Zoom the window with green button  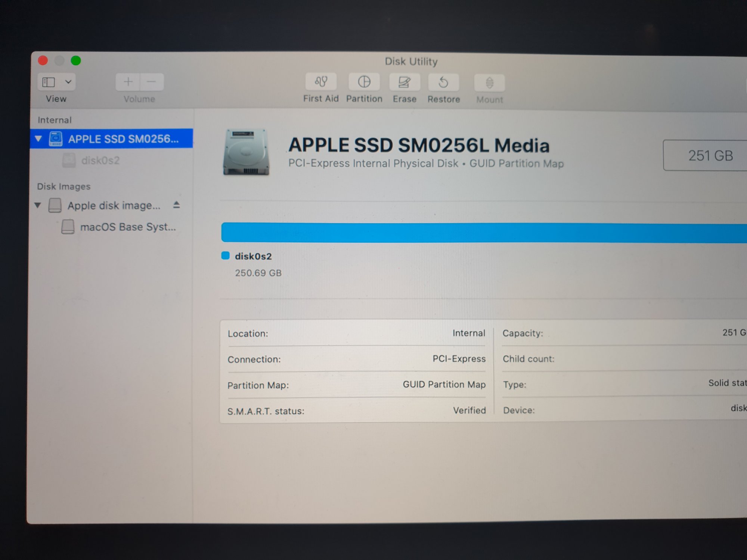76,60
